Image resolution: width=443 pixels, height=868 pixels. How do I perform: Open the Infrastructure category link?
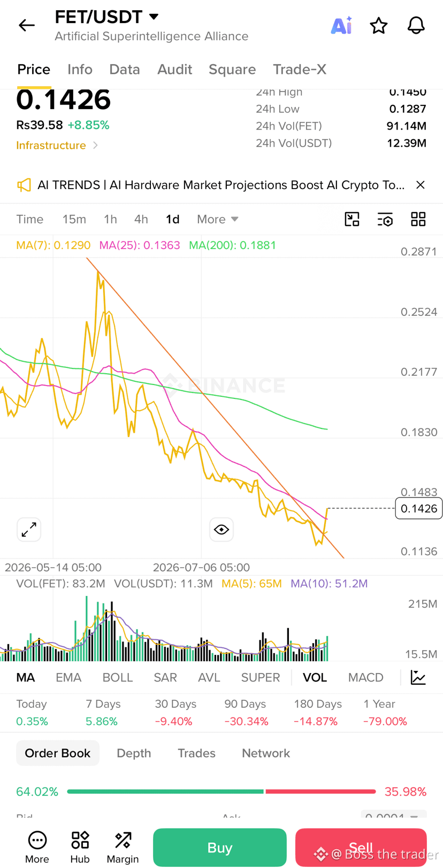[x=57, y=146]
